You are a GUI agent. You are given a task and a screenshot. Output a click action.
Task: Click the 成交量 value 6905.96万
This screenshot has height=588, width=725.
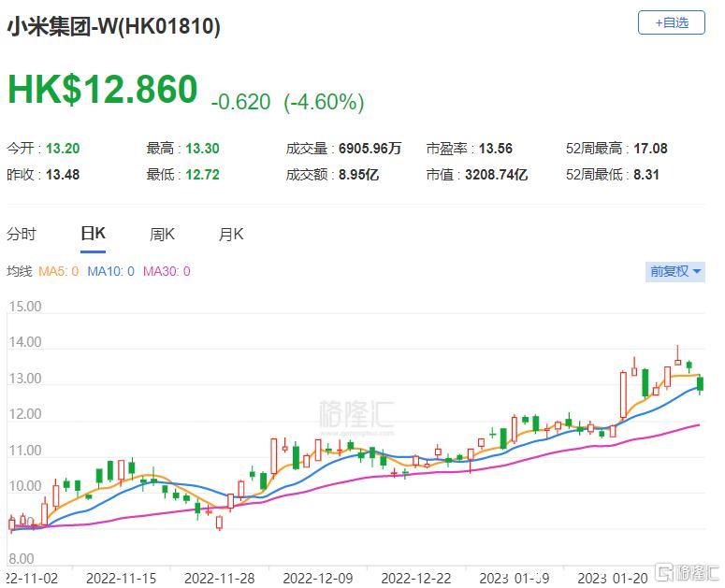[x=370, y=149]
